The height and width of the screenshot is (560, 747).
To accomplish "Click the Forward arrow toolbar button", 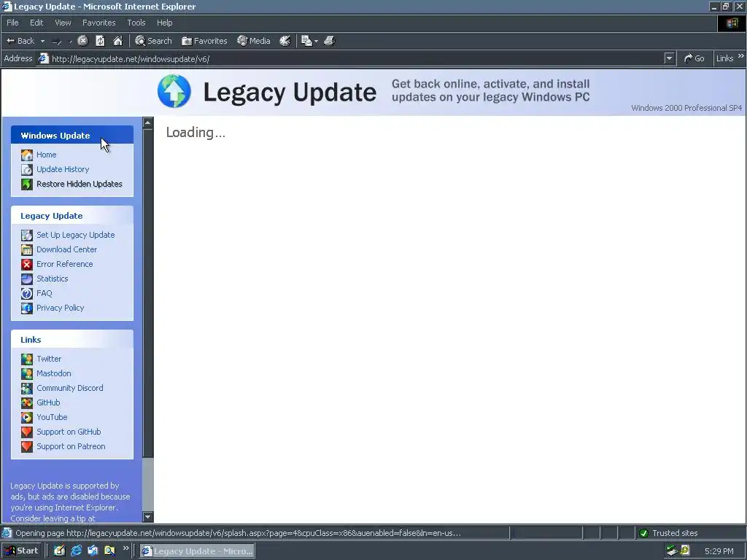I will tap(57, 41).
